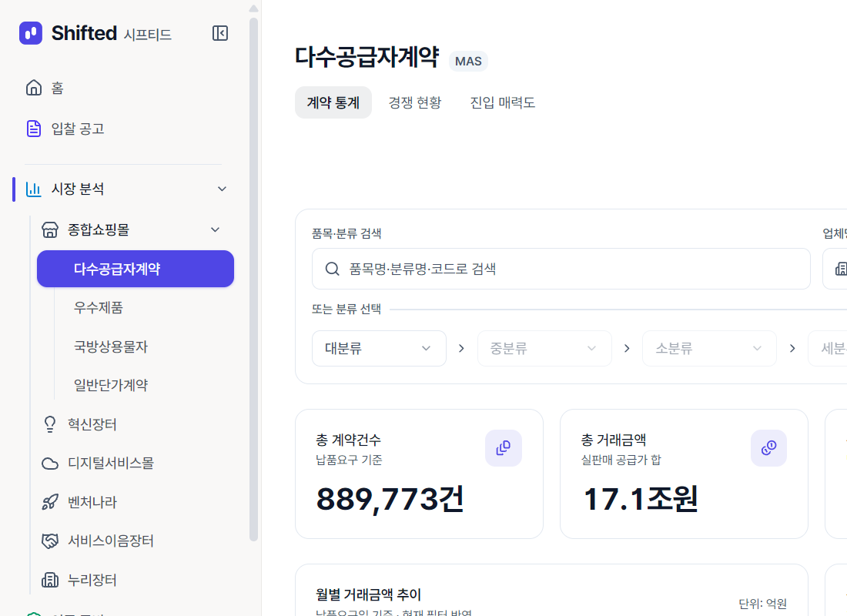Click the search magnifier icon
Screen dimensions: 847x616
[332, 269]
